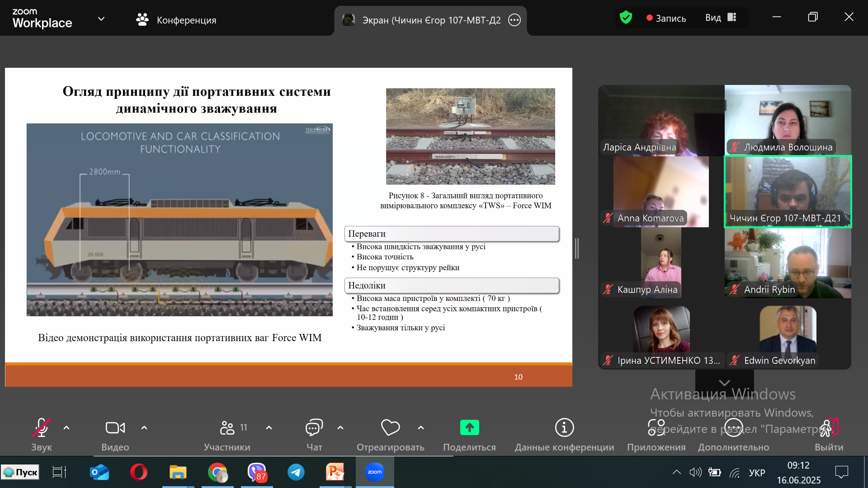Open Task View on the taskbar
The width and height of the screenshot is (868, 488).
pyautogui.click(x=59, y=472)
